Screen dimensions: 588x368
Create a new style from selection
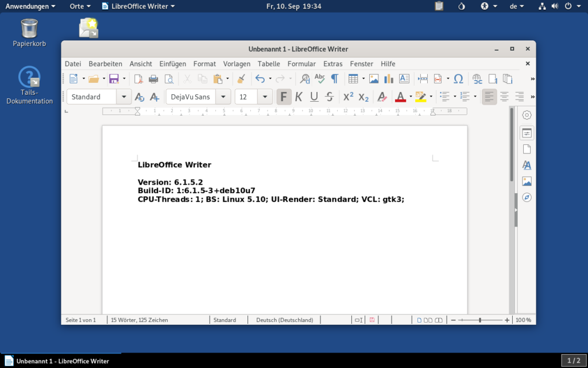click(x=154, y=97)
